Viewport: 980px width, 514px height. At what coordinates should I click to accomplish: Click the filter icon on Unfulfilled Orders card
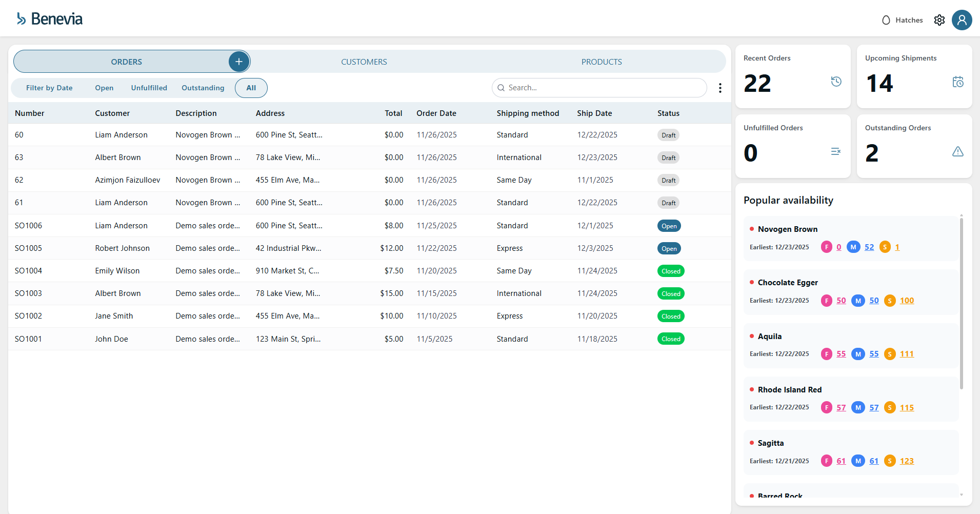[x=836, y=151]
